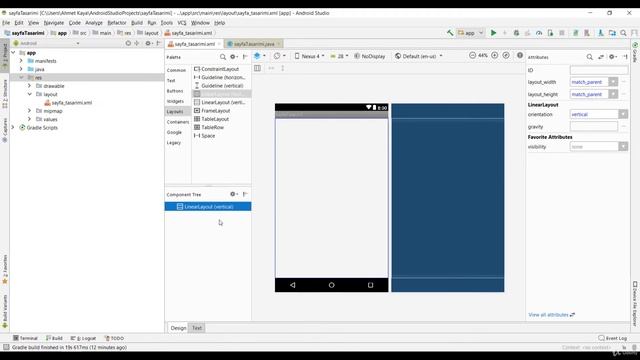640x360 pixels.
Task: Hide the Component Tree panel
Action: pyautogui.click(x=245, y=194)
